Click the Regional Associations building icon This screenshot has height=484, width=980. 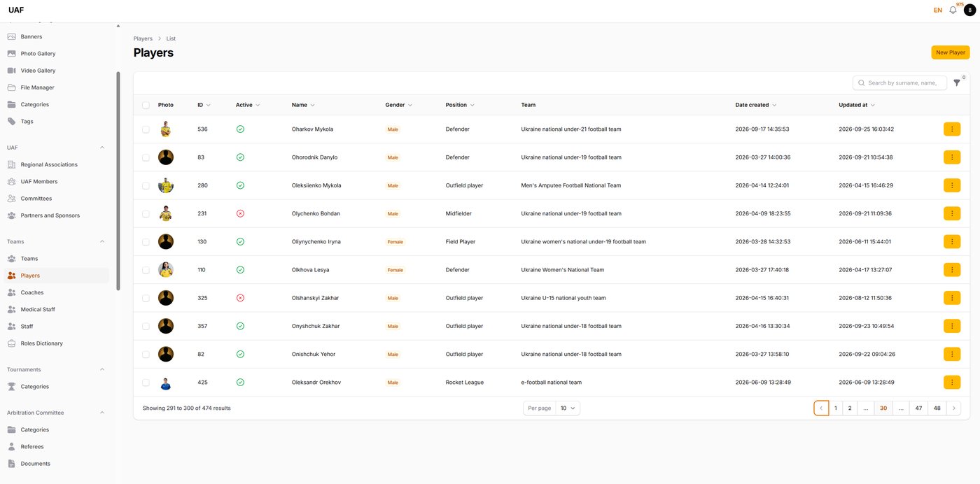click(x=11, y=164)
